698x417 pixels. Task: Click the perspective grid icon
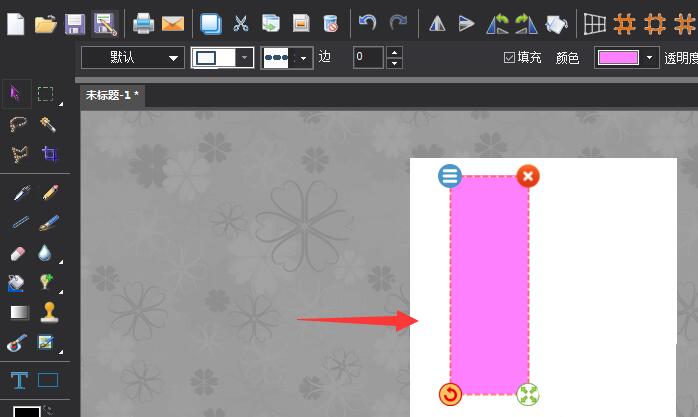tap(595, 24)
